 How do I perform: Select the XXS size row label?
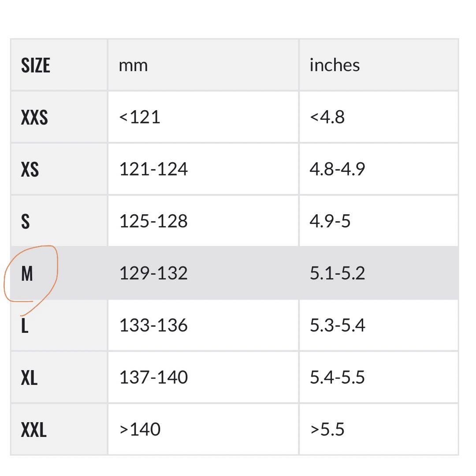click(34, 117)
